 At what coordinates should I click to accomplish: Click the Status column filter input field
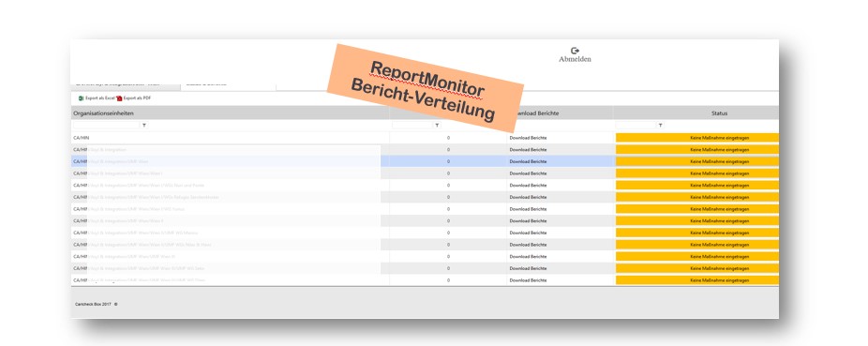[636, 126]
